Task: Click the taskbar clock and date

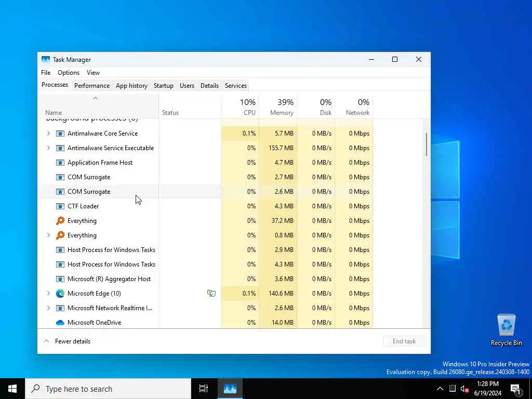Action: [x=487, y=389]
